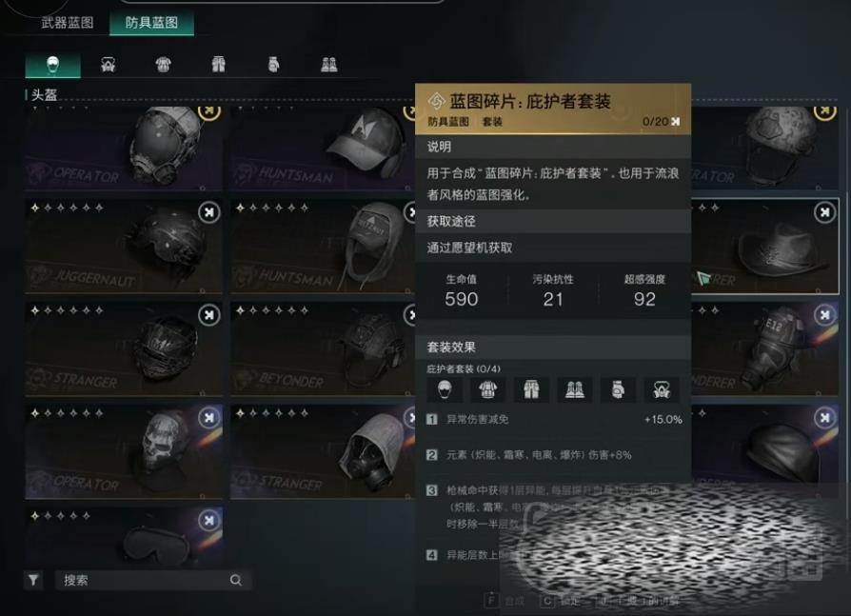Click the filter funnel icon

pyautogui.click(x=33, y=580)
